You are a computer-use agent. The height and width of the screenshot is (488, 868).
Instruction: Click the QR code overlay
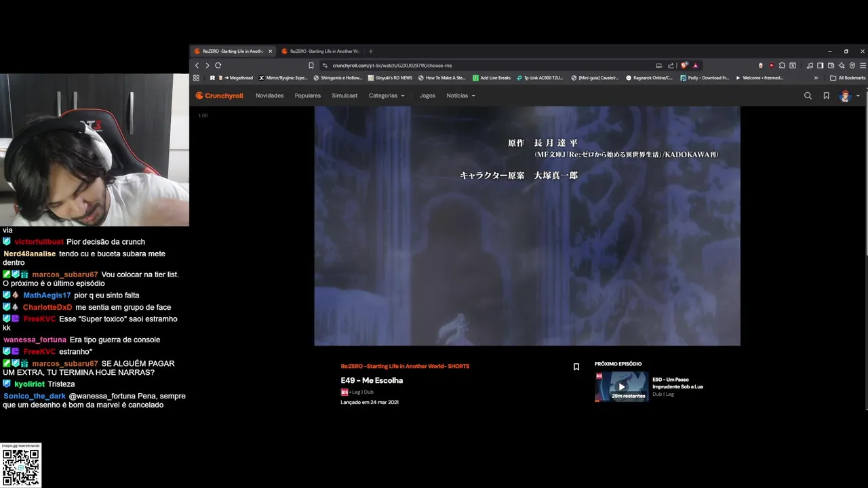[21, 467]
